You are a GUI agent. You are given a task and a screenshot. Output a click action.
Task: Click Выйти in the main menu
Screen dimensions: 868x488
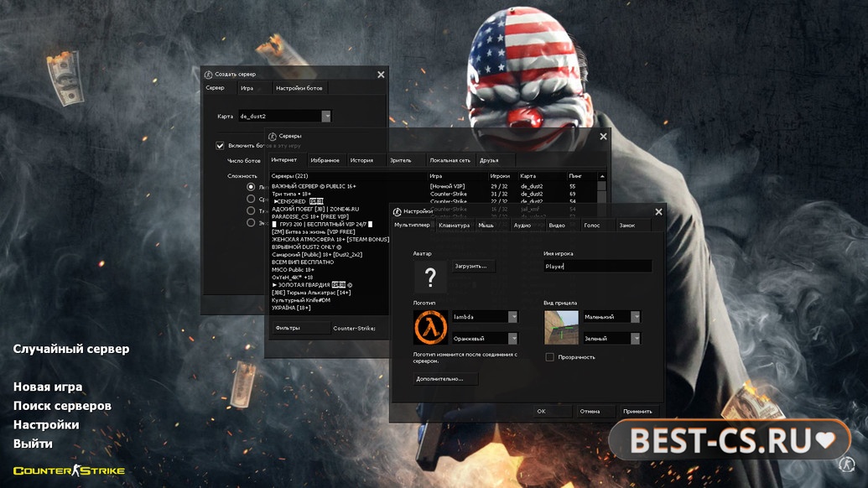[33, 444]
